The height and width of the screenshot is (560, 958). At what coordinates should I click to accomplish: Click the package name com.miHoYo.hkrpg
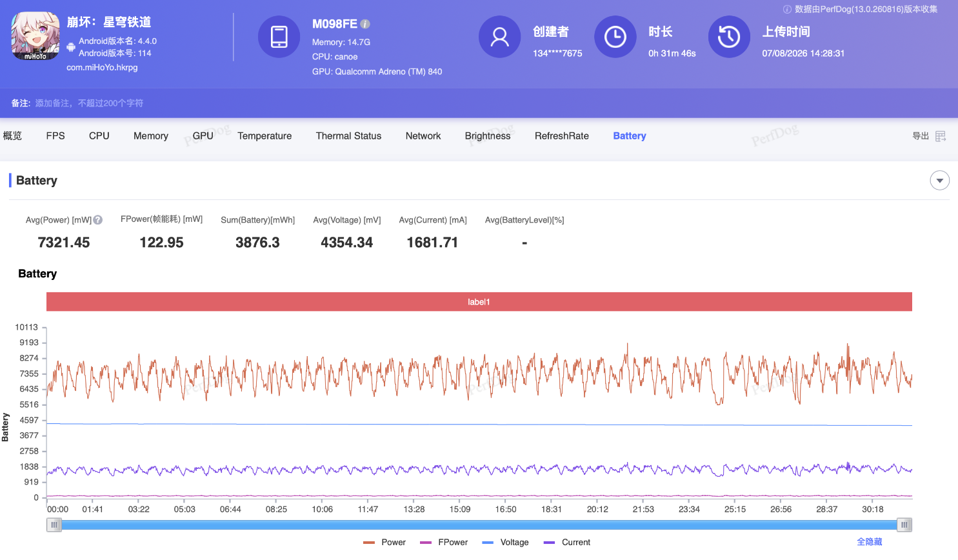(x=102, y=67)
